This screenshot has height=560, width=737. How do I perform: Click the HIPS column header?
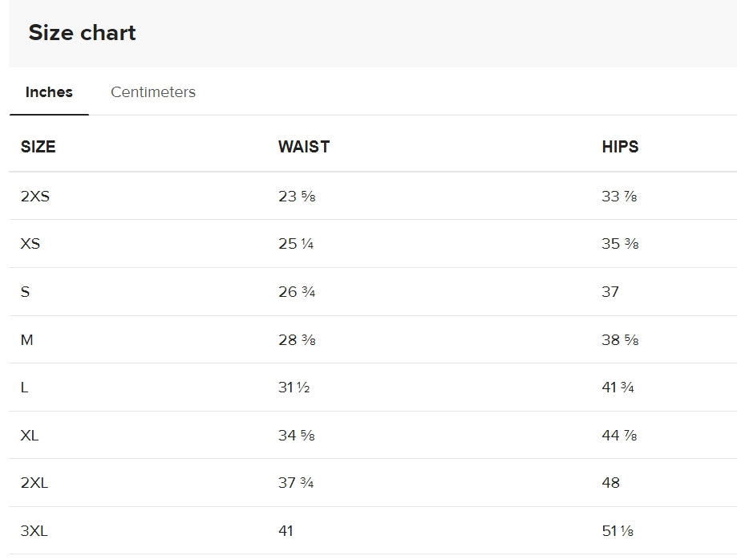(620, 147)
